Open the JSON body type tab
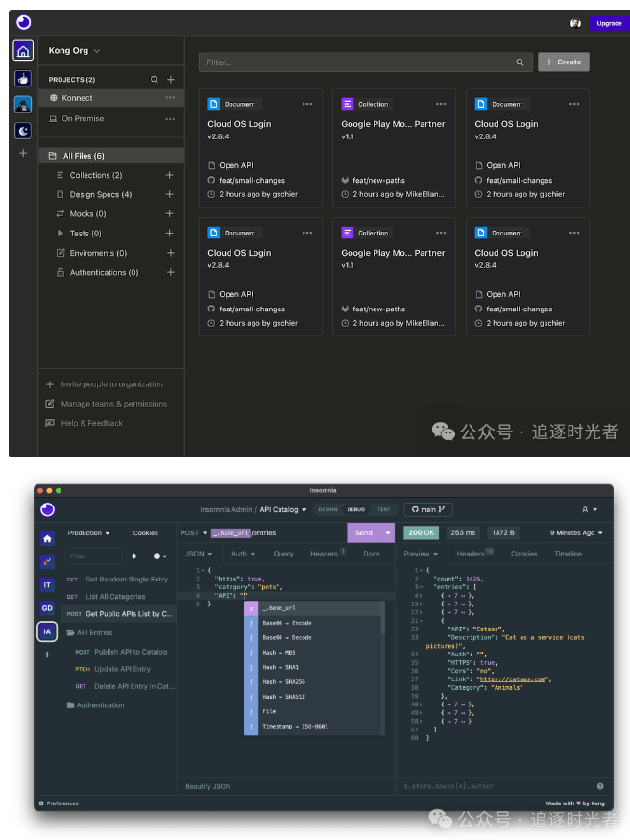630x840 pixels. (x=199, y=554)
